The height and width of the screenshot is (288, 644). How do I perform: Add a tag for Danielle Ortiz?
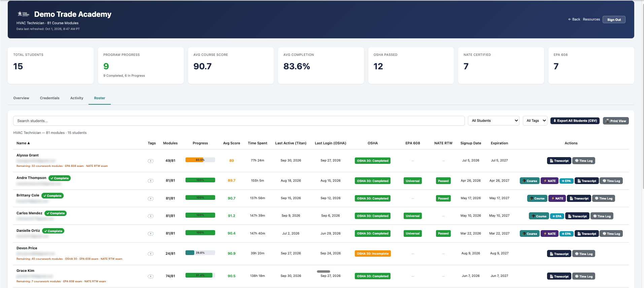[151, 233]
